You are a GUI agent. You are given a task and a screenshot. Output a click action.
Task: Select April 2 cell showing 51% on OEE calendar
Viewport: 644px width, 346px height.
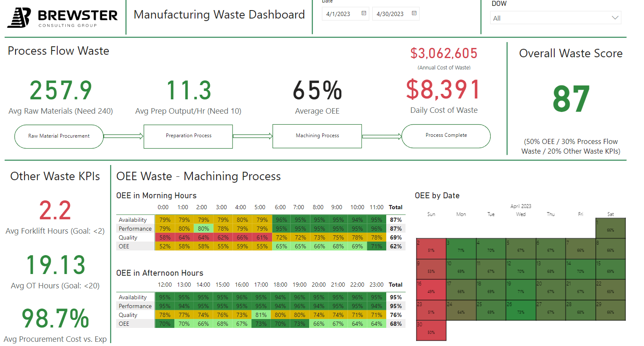click(x=431, y=248)
